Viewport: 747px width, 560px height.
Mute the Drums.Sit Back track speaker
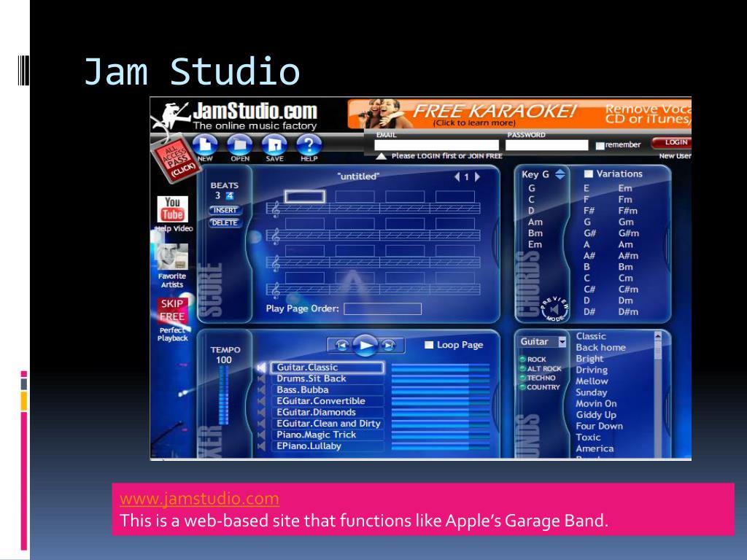click(262, 378)
